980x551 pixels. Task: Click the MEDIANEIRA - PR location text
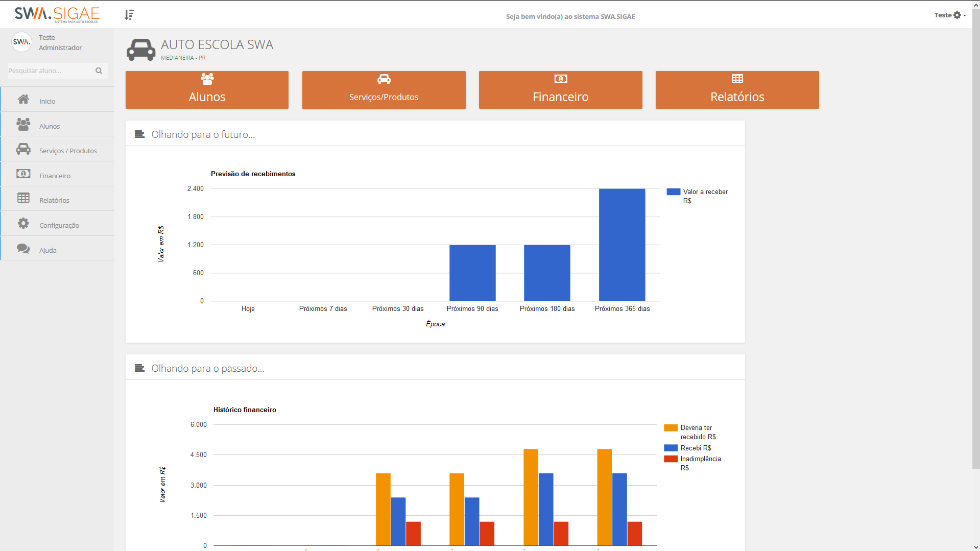point(183,58)
